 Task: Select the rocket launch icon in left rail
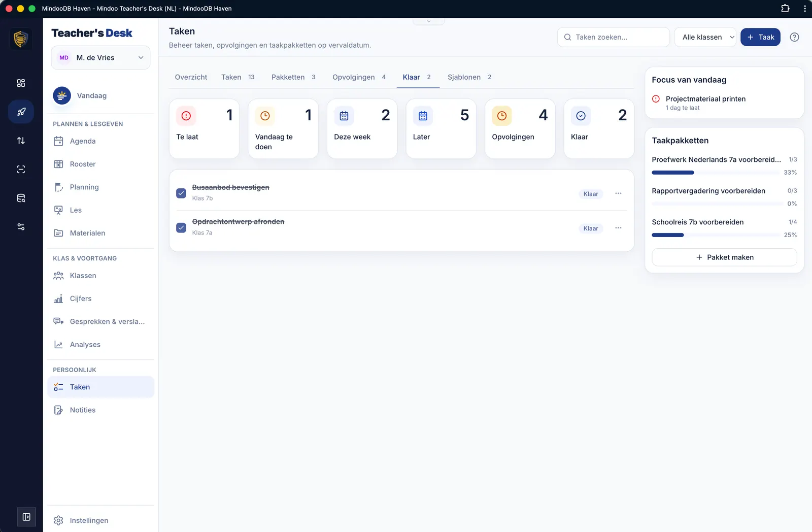click(x=21, y=112)
